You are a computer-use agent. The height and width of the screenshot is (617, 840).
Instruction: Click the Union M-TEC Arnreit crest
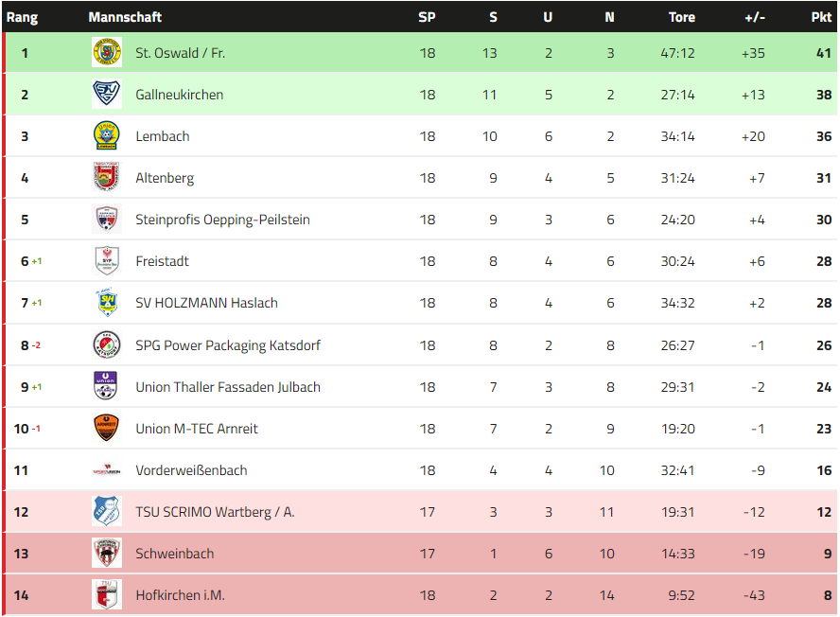107,429
